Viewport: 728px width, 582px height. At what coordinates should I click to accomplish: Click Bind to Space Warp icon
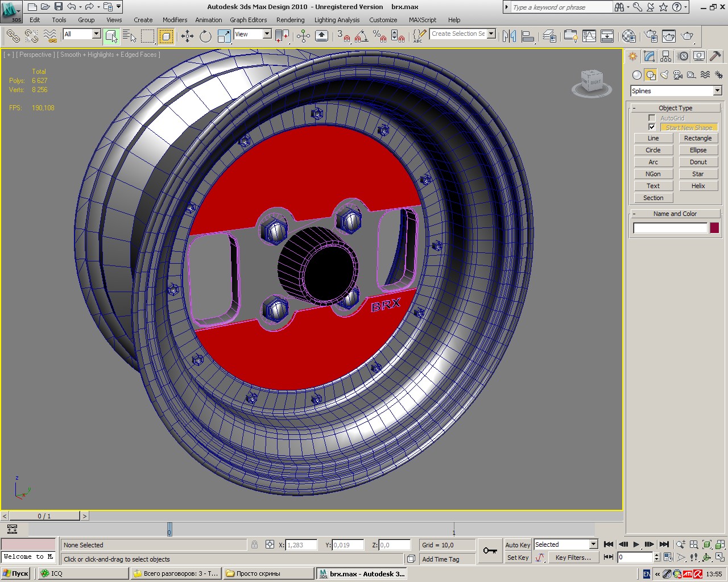pyautogui.click(x=50, y=36)
